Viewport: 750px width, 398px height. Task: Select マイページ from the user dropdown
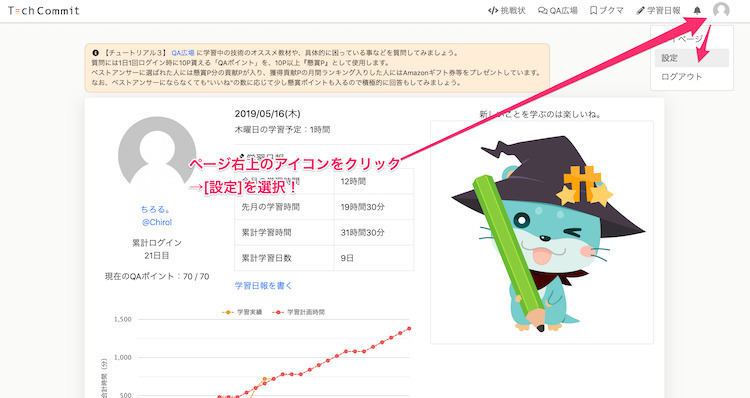[x=681, y=39]
